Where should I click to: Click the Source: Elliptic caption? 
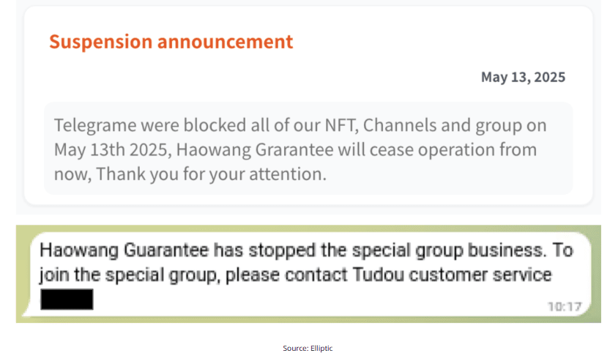(308, 348)
